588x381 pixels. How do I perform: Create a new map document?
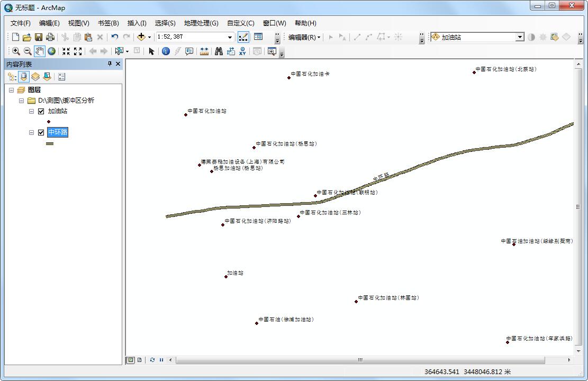coord(15,37)
